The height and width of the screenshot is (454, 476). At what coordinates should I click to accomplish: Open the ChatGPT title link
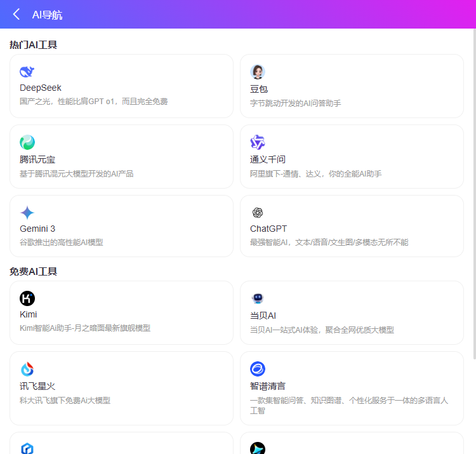[268, 229]
